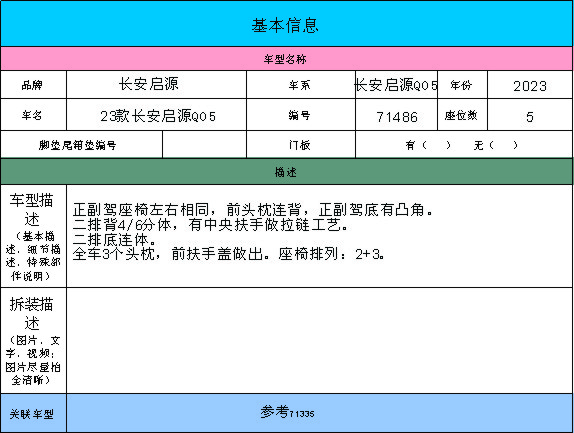This screenshot has width=574, height=433.
Task: Click the number value 71486
Action: (x=397, y=117)
